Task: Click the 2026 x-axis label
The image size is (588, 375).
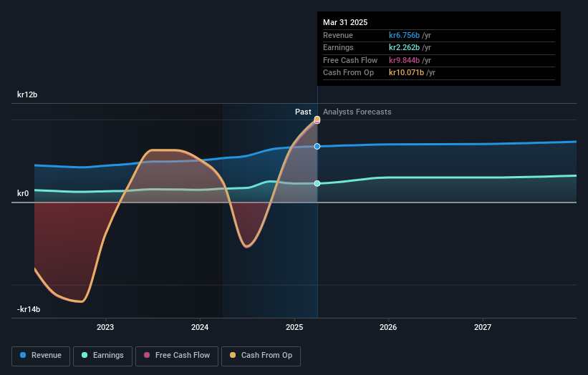Action: tap(388, 327)
